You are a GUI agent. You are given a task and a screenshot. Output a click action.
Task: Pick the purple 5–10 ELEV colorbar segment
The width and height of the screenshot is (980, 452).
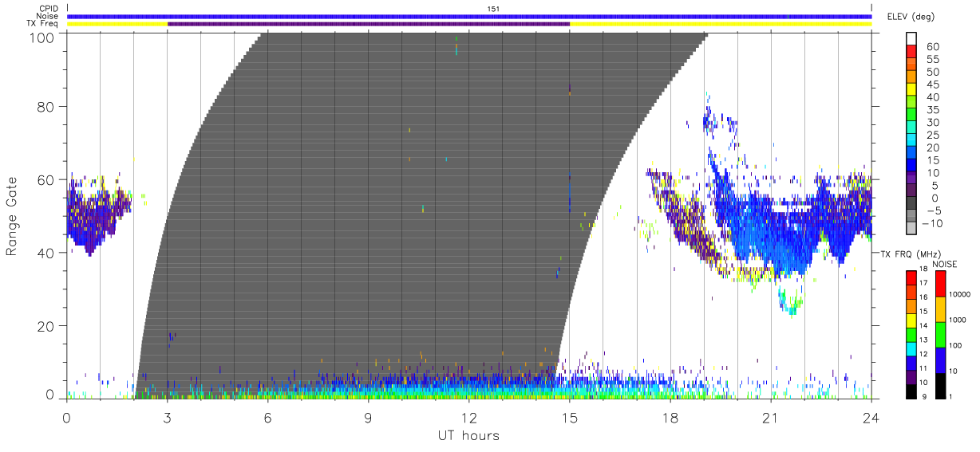(911, 177)
